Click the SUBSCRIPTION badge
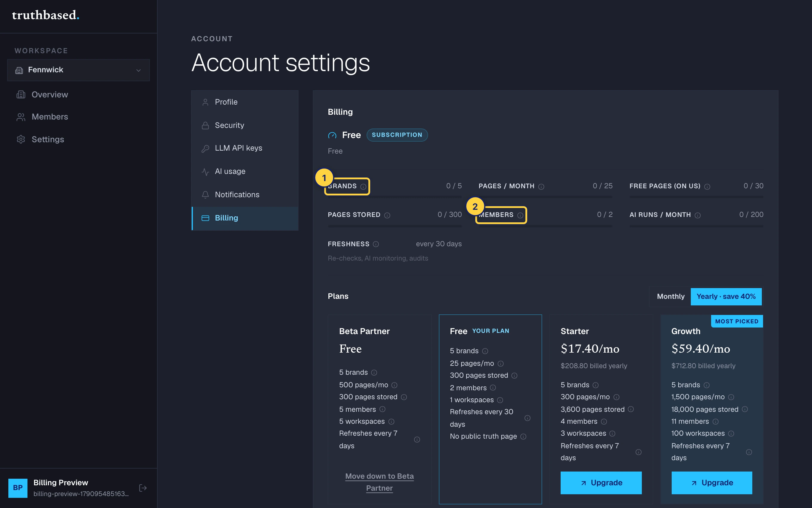Viewport: 812px width, 508px height. tap(397, 135)
